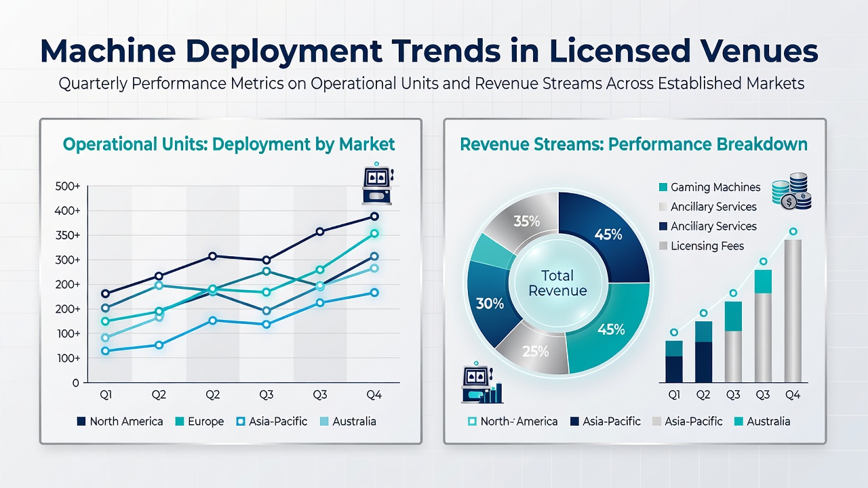Screen dimensions: 868x488
Task: Click the light grey swatch beside Ancillary Services
Action: pos(663,207)
